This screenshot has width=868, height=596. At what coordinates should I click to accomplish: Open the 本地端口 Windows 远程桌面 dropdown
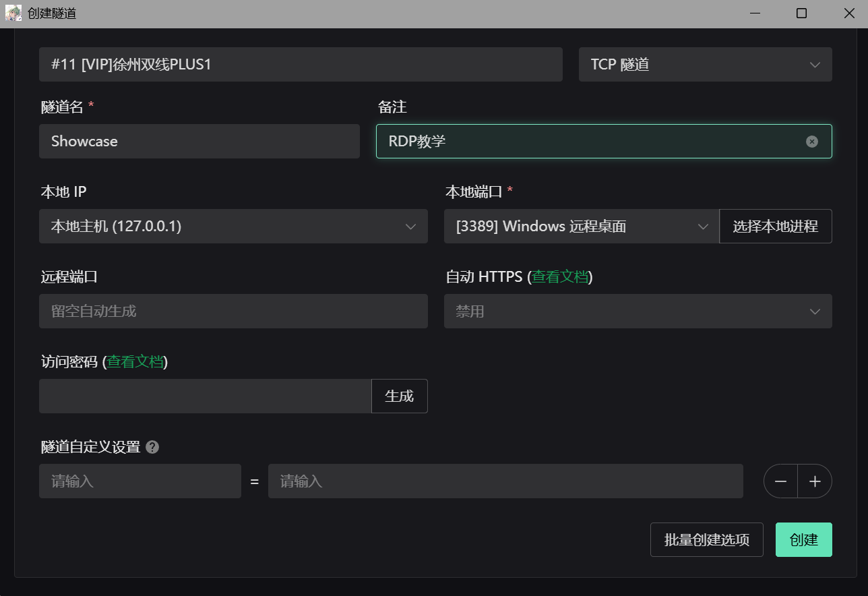click(x=582, y=227)
